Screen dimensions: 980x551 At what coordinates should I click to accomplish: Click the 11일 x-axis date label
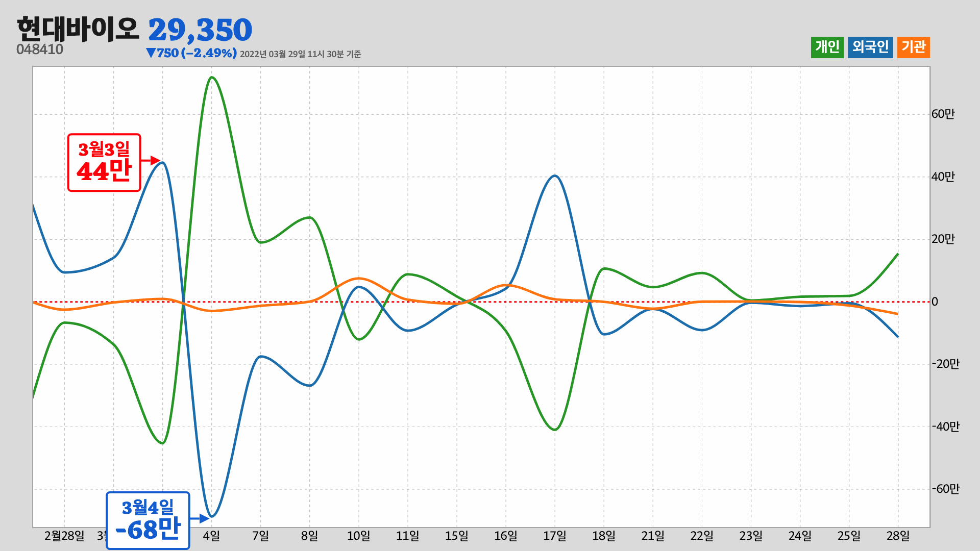tap(407, 536)
